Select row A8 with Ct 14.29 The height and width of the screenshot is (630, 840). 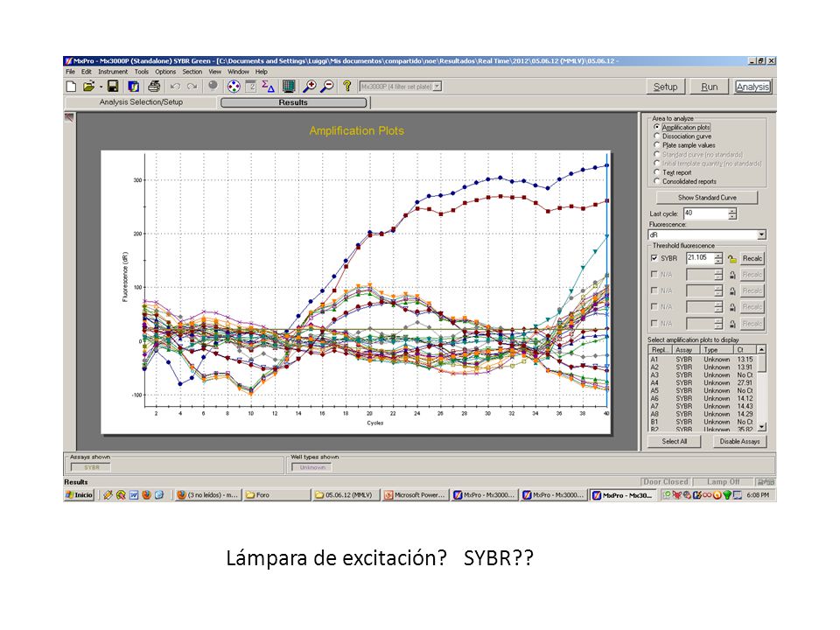click(703, 414)
